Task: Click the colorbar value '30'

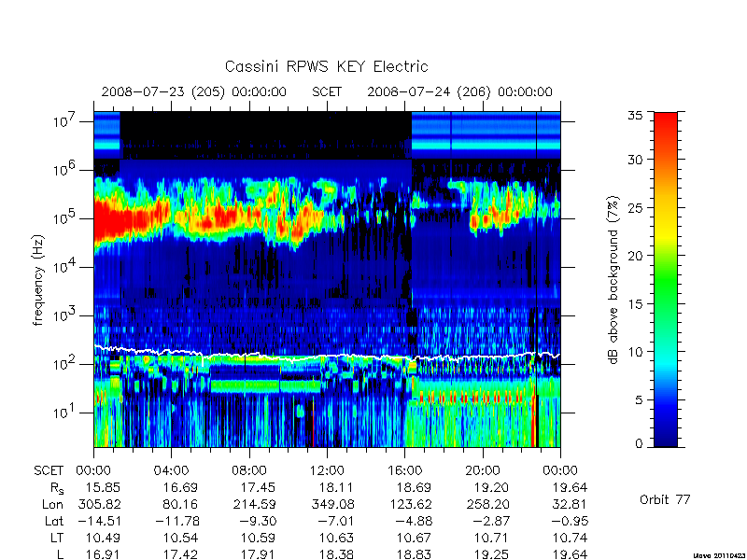Action: (636, 160)
